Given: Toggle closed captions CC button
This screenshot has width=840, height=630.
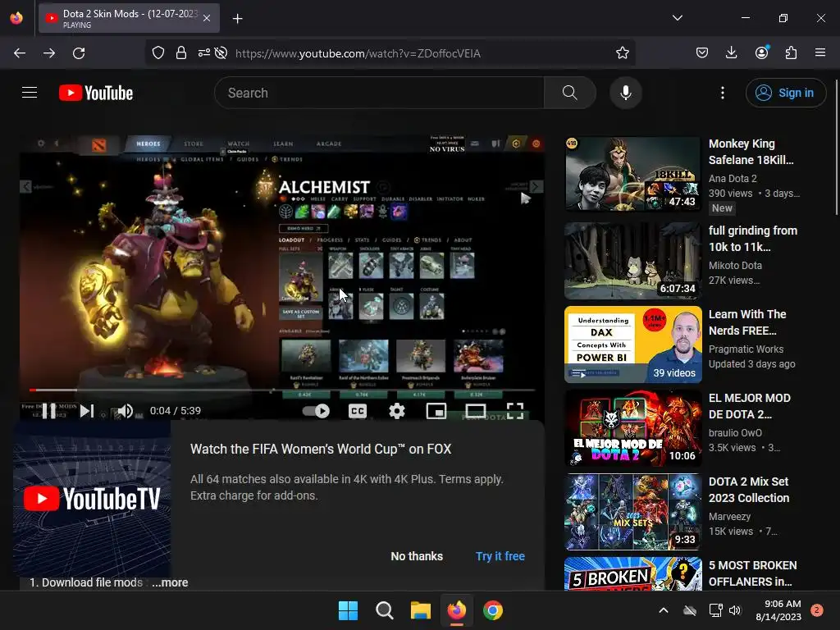Looking at the screenshot, I should point(358,411).
